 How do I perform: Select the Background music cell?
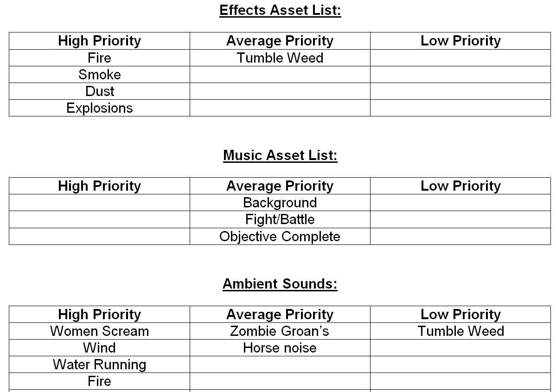pos(280,203)
